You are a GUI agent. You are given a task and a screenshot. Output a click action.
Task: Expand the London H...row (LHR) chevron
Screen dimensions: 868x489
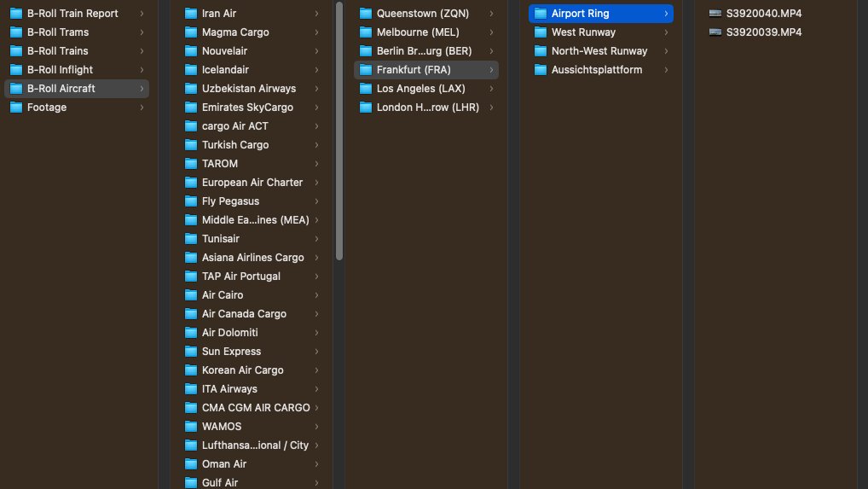point(491,108)
